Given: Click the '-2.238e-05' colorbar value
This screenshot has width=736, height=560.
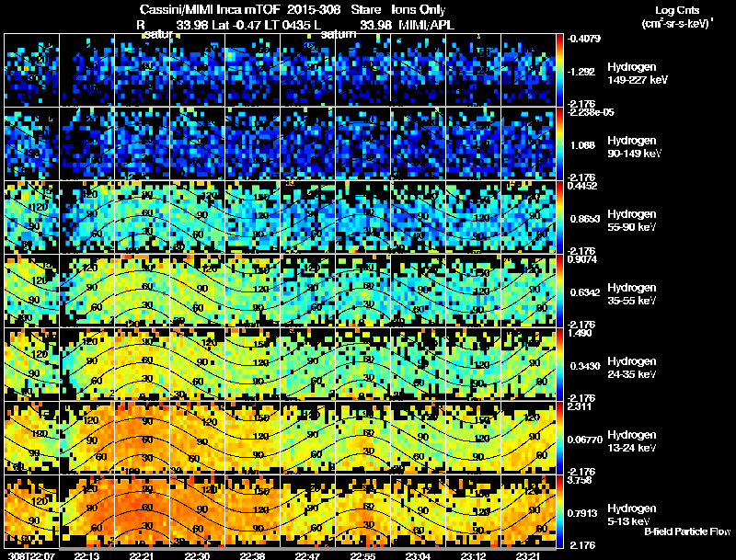Looking at the screenshot, I should coord(590,112).
